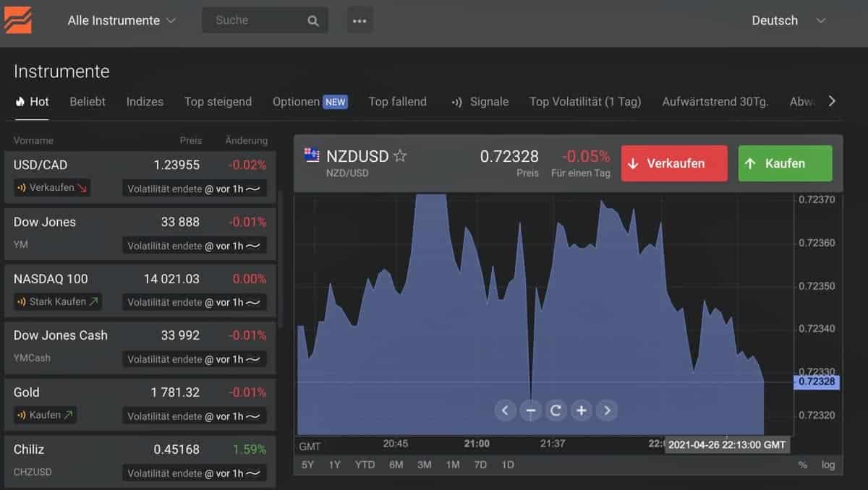
Task: Set chart range to 5Y
Action: click(x=308, y=465)
